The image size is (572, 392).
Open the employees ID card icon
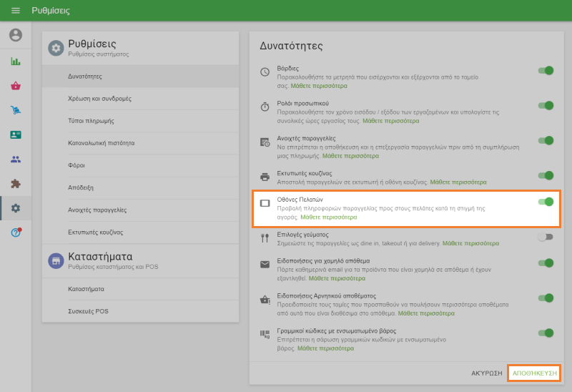tap(16, 134)
